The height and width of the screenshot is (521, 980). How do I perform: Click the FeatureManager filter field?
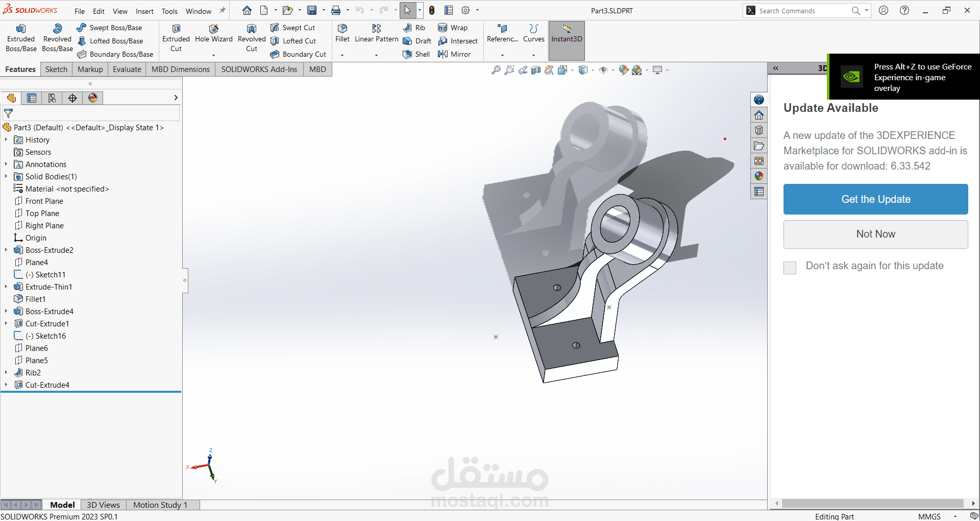point(91,113)
